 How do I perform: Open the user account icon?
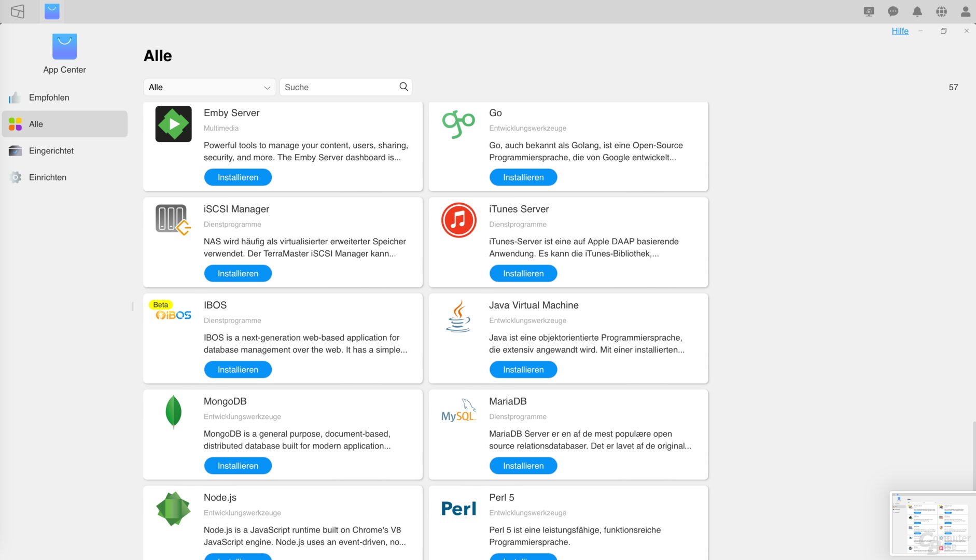click(x=965, y=11)
